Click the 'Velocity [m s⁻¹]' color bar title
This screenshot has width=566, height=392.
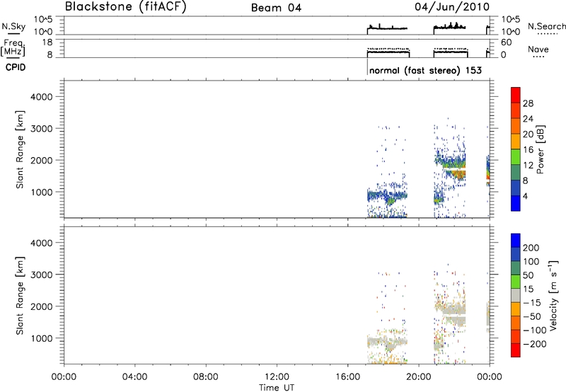click(x=553, y=295)
